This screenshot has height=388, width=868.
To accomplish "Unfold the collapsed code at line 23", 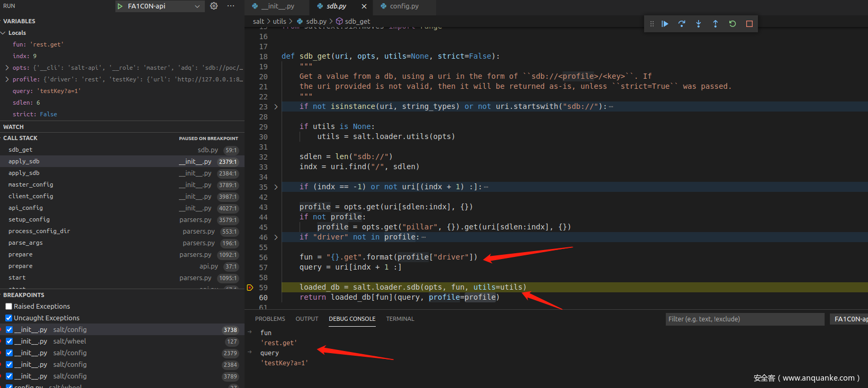I will point(276,107).
